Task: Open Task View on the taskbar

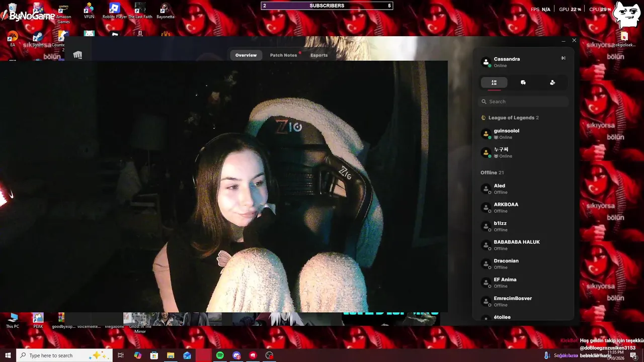Action: click(120, 355)
